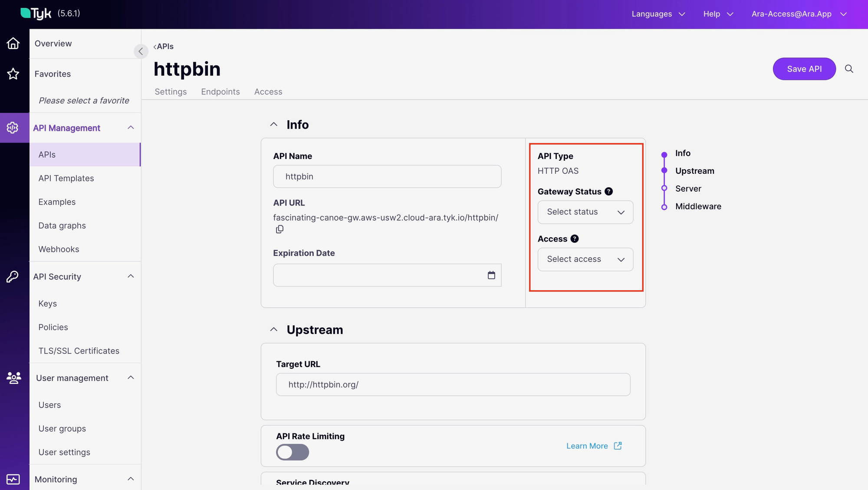The image size is (868, 490).
Task: Switch to the Access tab
Action: [268, 91]
